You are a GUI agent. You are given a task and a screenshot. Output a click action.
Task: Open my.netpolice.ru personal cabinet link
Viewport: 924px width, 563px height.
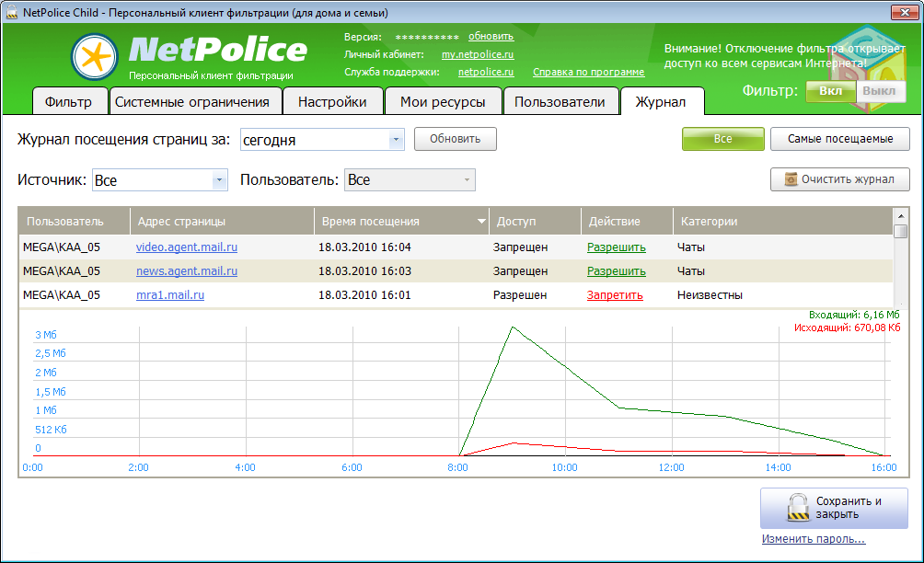pos(478,54)
